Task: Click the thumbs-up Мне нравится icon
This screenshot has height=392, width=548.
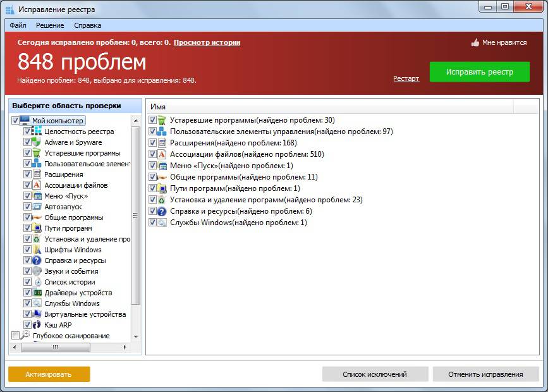Action: tap(475, 42)
